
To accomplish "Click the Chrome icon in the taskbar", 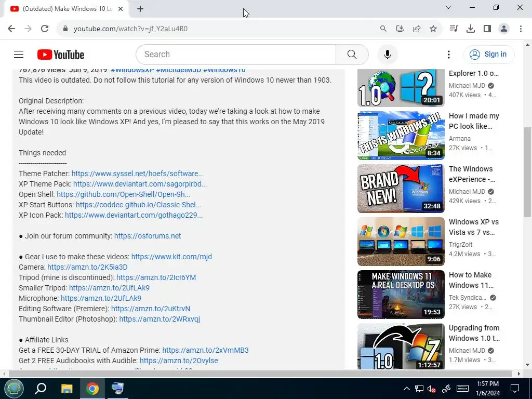I will coord(92,389).
